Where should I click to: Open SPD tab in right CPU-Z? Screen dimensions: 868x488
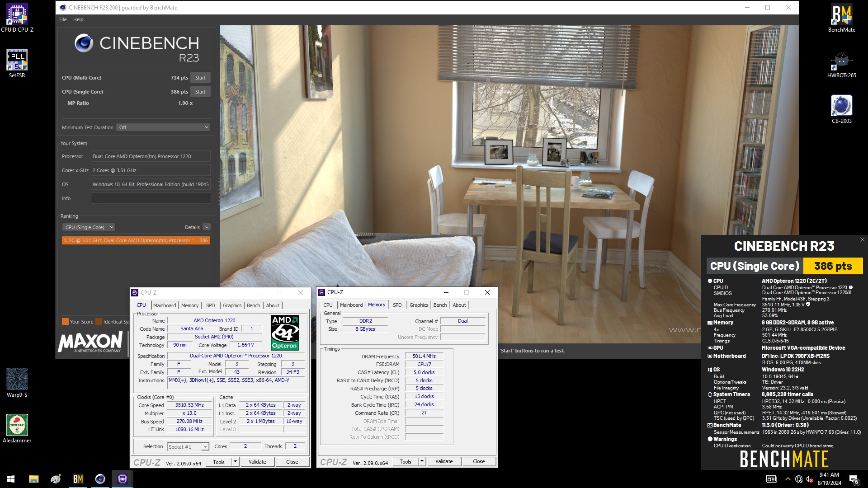tap(397, 305)
